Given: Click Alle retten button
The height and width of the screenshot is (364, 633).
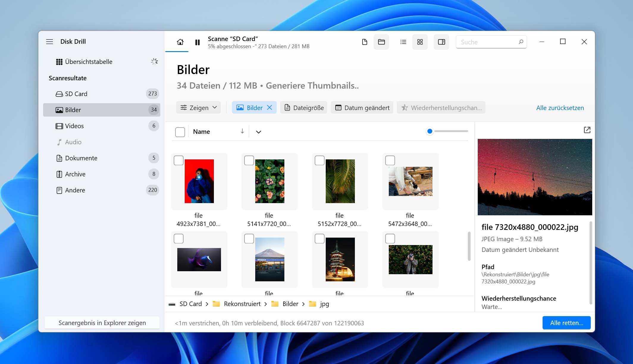Looking at the screenshot, I should [566, 323].
